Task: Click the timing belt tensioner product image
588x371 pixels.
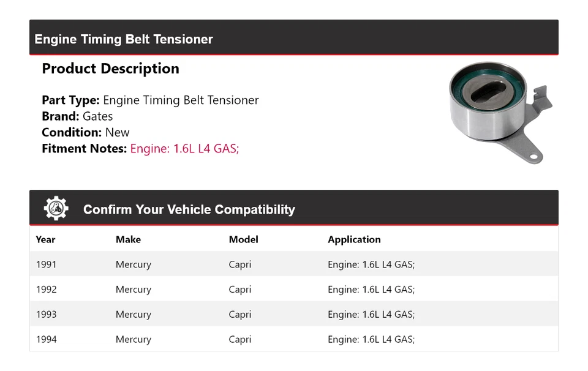Action: point(500,112)
